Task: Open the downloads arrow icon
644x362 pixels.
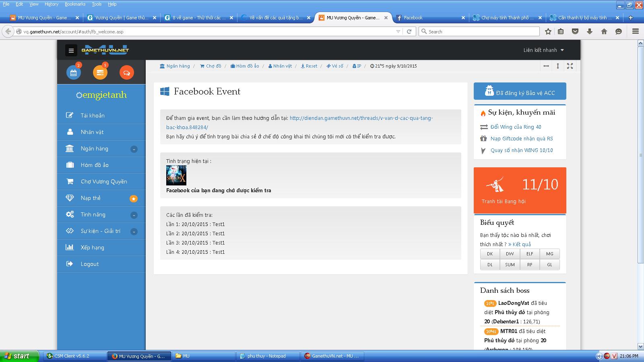Action: (x=590, y=31)
